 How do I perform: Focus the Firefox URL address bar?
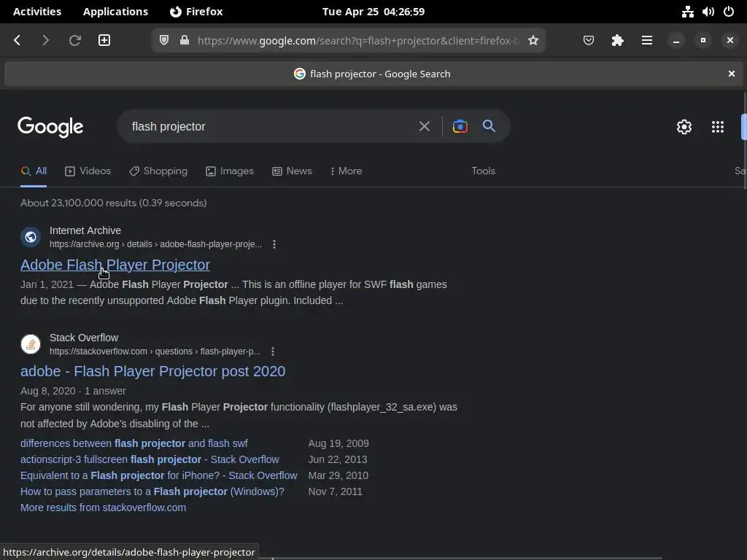click(357, 41)
